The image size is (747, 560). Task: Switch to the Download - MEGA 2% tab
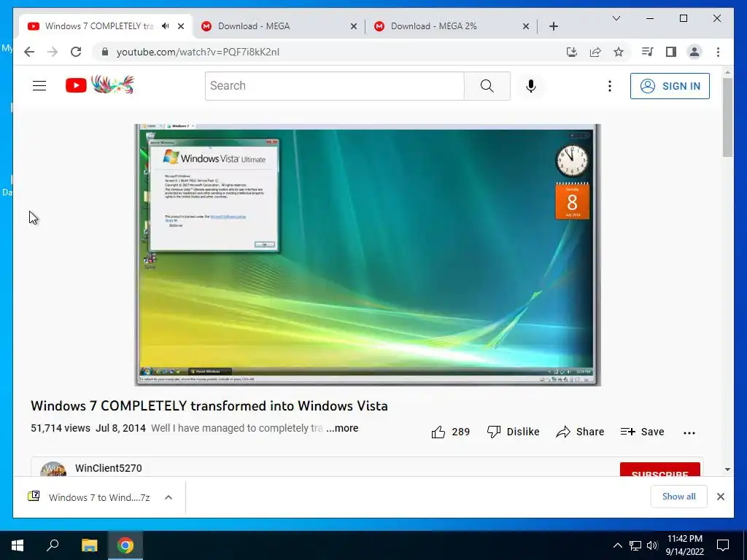(x=433, y=26)
